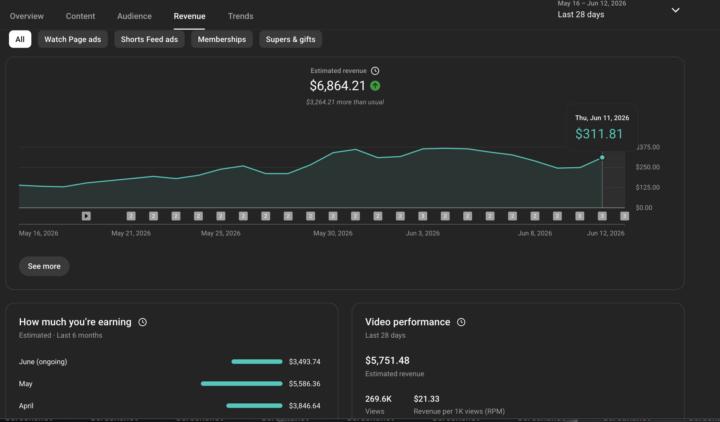Open the Trends tab
This screenshot has width=720, height=422.
pyautogui.click(x=241, y=16)
